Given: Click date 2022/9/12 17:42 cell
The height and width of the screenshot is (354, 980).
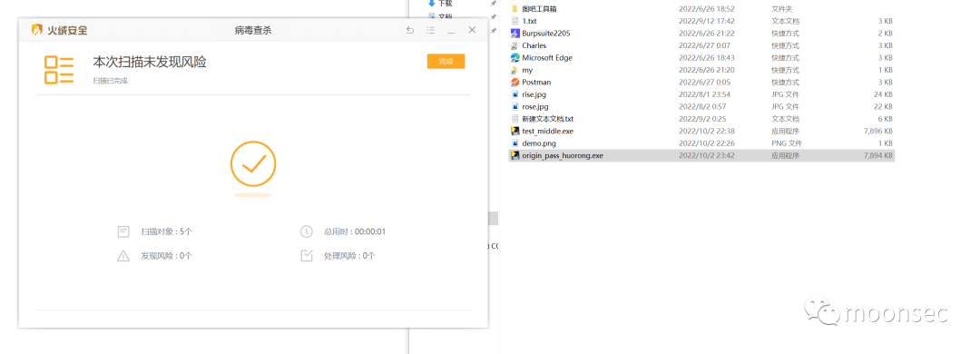Looking at the screenshot, I should (x=706, y=21).
